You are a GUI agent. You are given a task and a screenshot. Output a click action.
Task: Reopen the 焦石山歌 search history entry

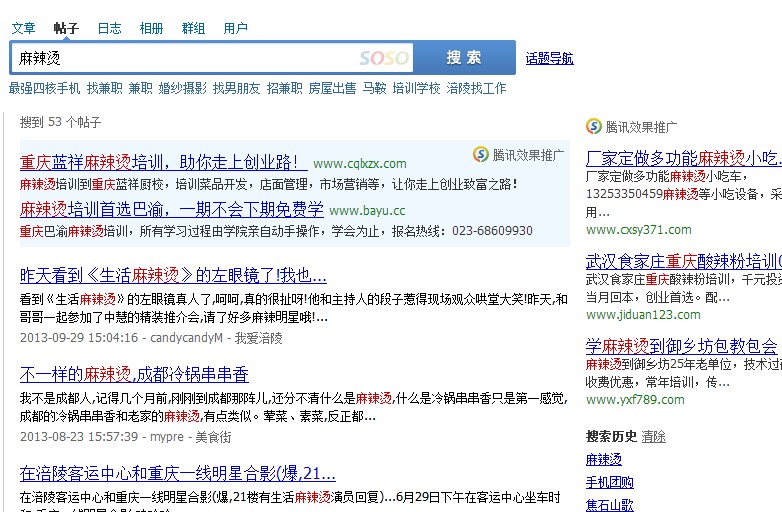(609, 505)
